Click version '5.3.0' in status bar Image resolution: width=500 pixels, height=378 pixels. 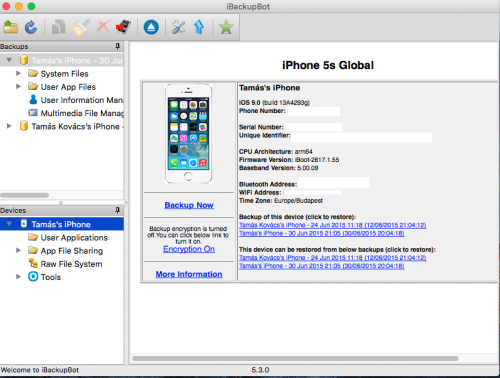[260, 370]
